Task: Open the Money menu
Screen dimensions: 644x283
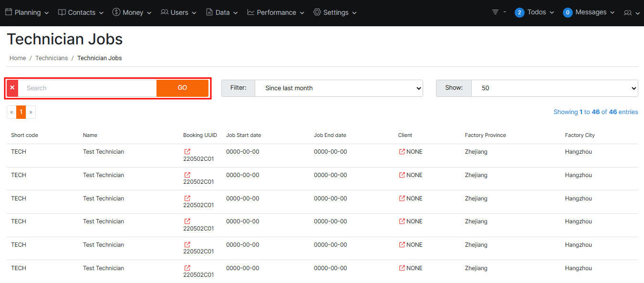Action: pyautogui.click(x=132, y=12)
